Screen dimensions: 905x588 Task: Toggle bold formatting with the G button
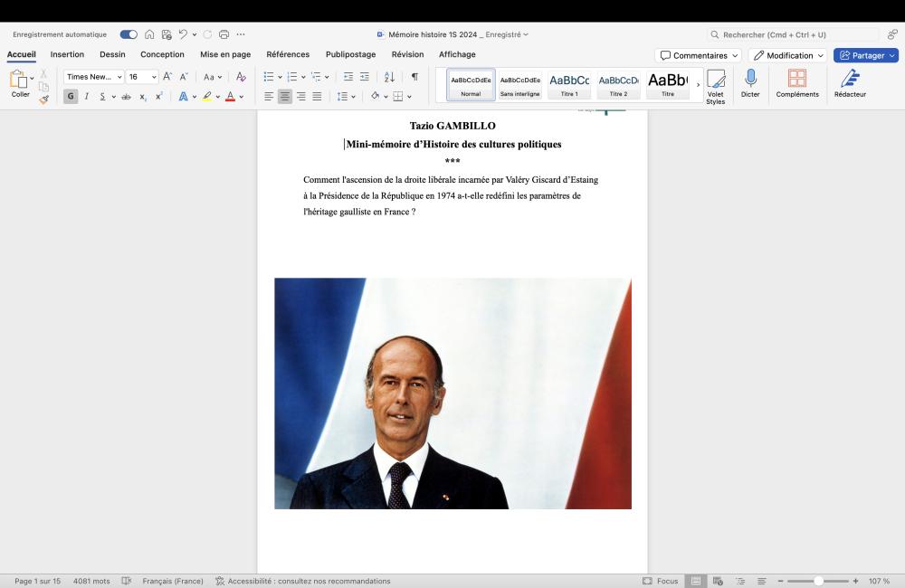[71, 96]
